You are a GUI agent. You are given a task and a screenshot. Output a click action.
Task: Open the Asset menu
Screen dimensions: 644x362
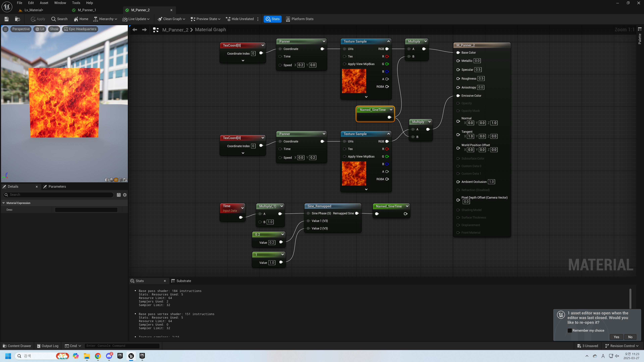point(44,3)
